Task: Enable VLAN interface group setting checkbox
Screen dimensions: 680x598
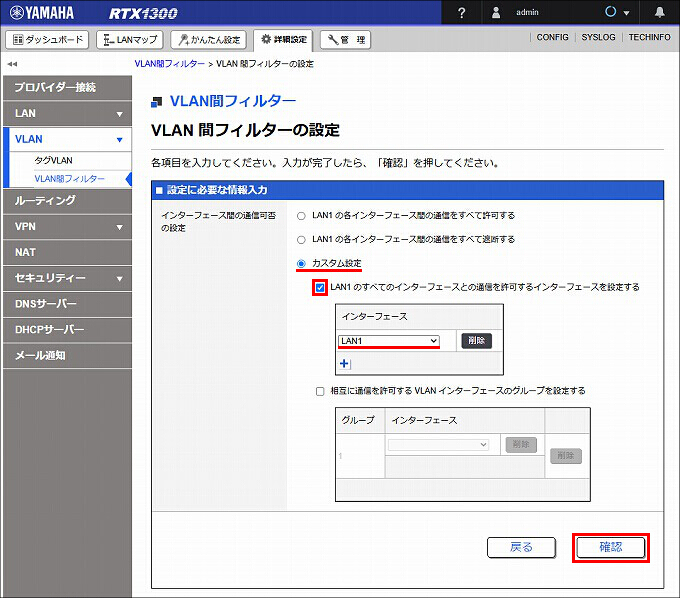Action: click(320, 392)
